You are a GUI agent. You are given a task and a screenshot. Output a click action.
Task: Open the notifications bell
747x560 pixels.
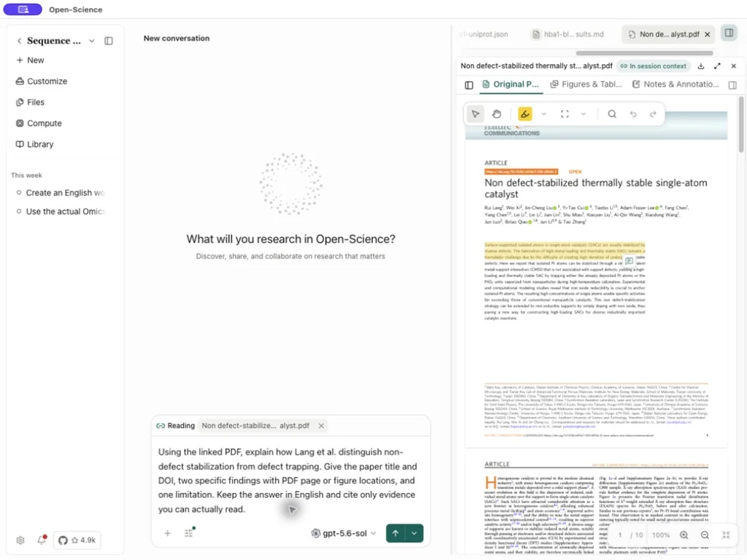coord(42,540)
